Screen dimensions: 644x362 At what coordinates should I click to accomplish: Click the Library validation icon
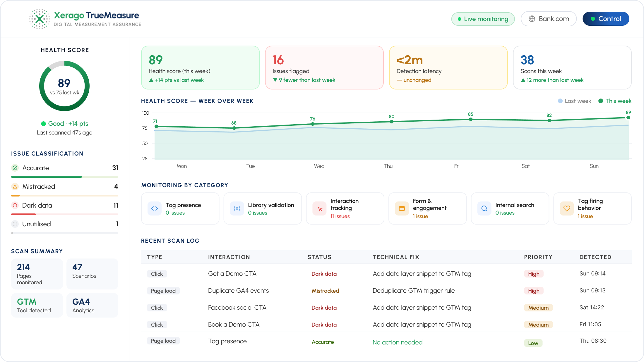(237, 208)
